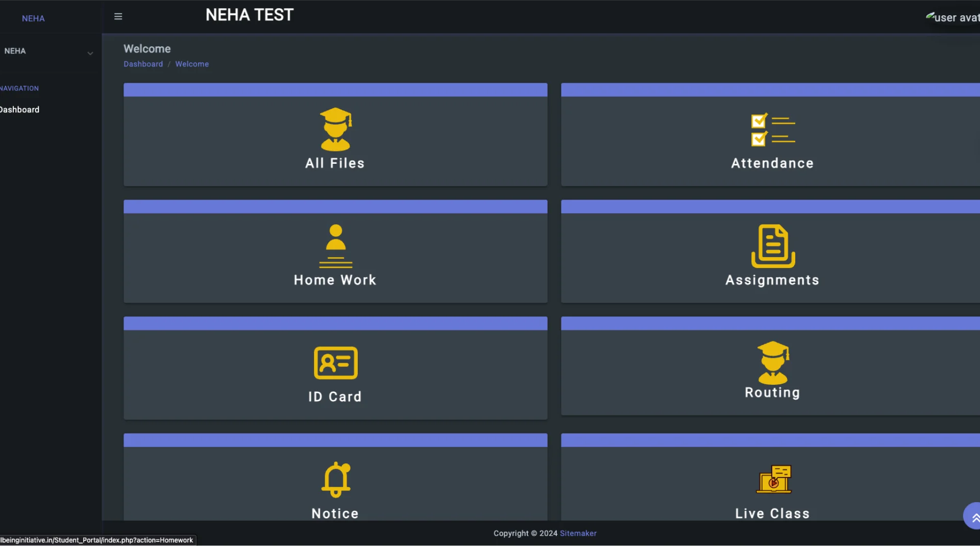Click the Live Class label
Image resolution: width=980 pixels, height=546 pixels.
(772, 514)
